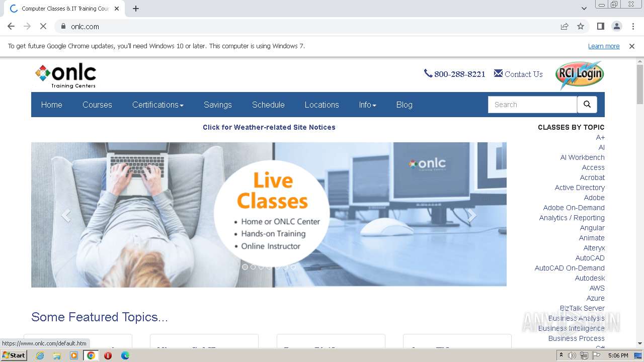Stop loading the page

pyautogui.click(x=43, y=26)
